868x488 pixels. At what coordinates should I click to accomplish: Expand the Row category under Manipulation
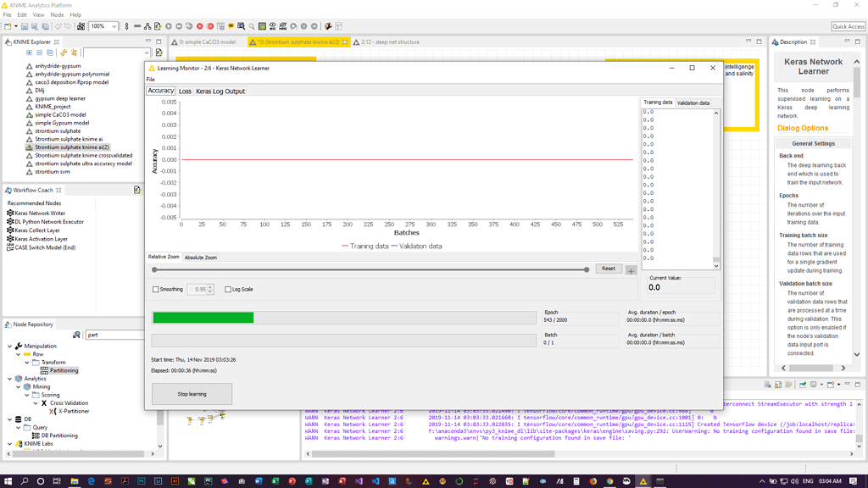17,354
